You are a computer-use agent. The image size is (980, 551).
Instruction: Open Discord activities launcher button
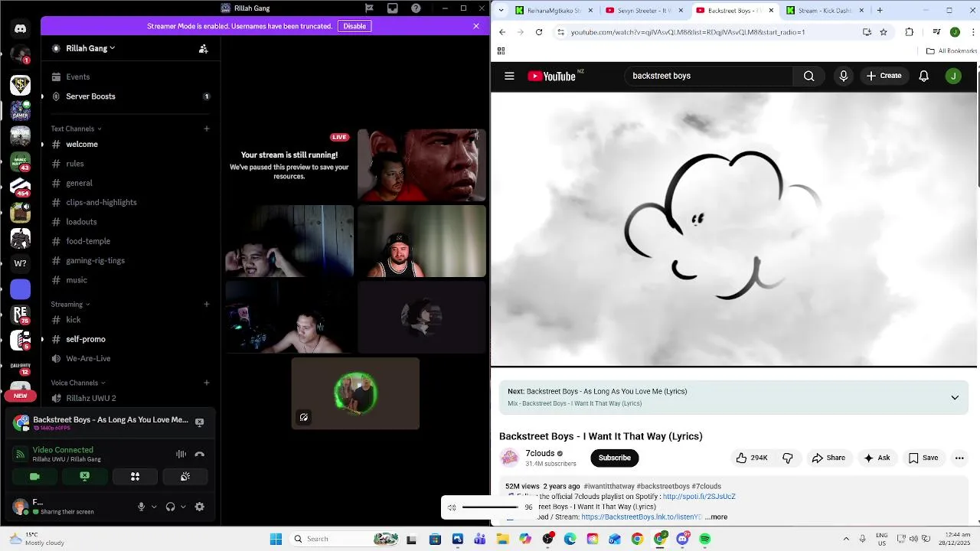click(135, 476)
